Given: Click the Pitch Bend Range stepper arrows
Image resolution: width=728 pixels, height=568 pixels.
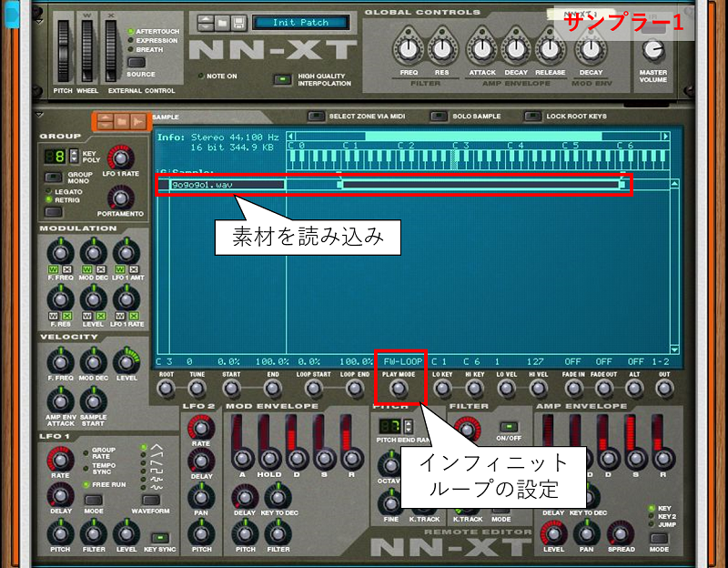Looking at the screenshot, I should [x=408, y=426].
